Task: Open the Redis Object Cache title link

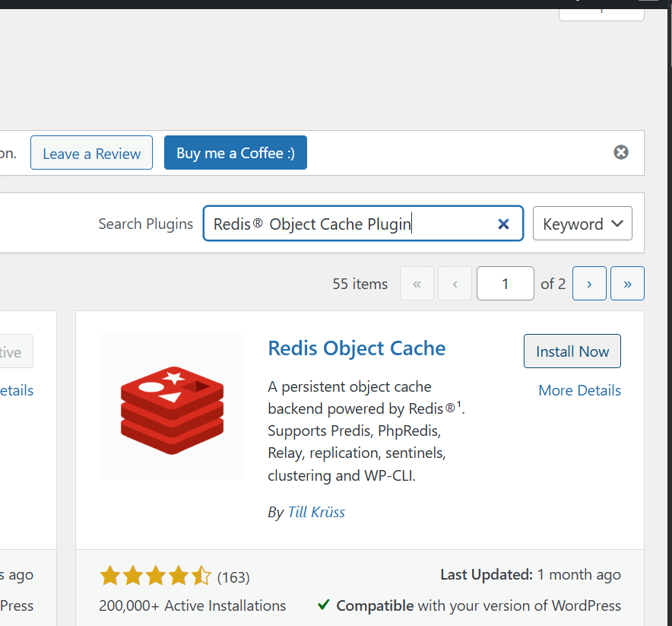Action: [357, 348]
